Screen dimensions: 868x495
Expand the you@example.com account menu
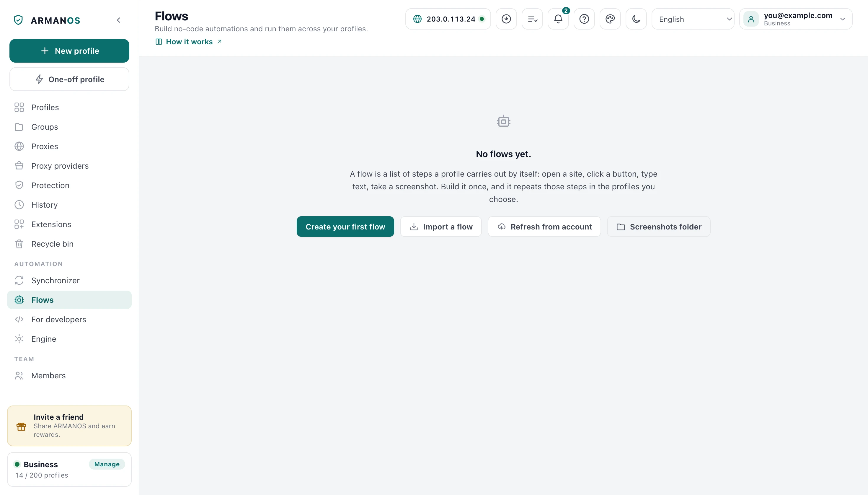(796, 19)
